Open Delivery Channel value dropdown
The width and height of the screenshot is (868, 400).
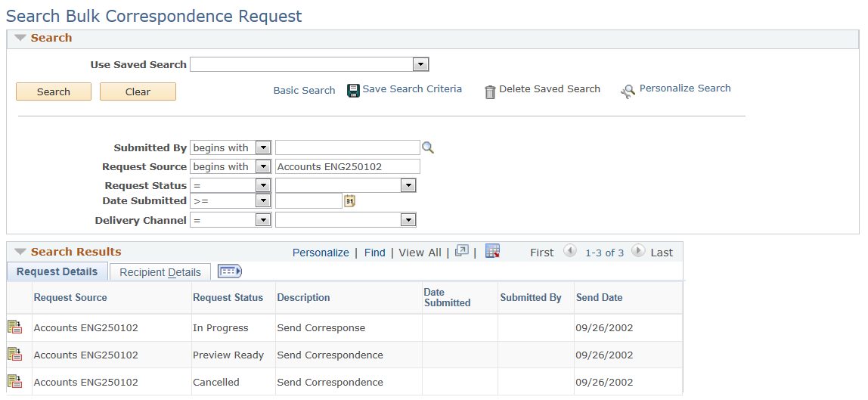(408, 220)
